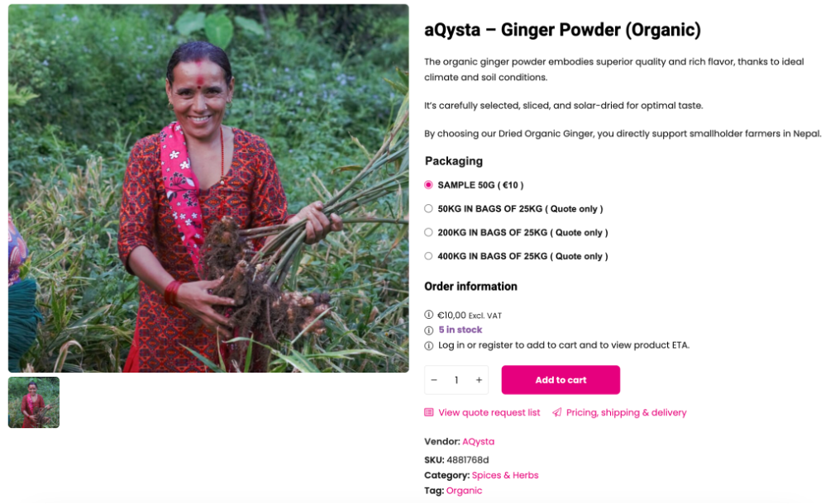
Task: Open View quote request list link
Action: (489, 412)
